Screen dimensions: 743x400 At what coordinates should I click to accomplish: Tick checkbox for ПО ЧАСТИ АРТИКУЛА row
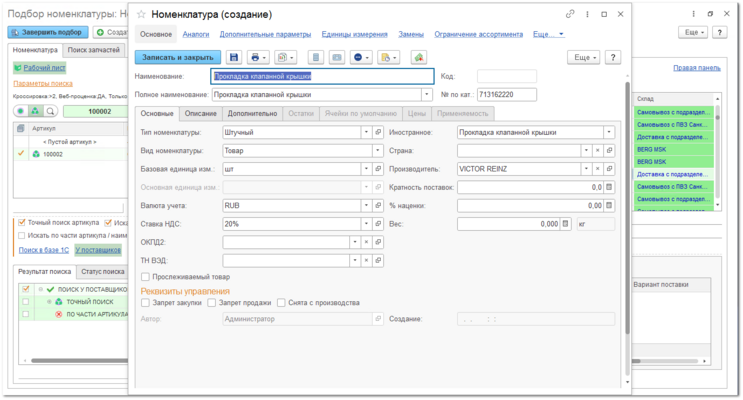click(26, 314)
